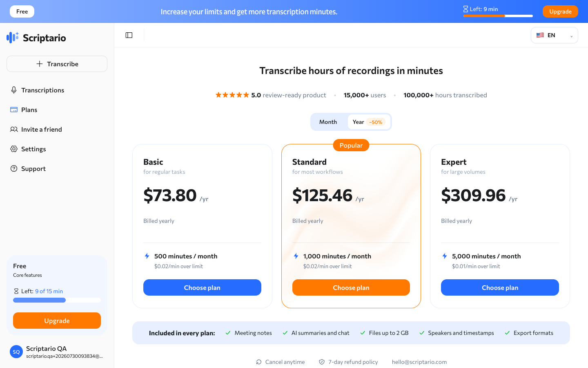The width and height of the screenshot is (588, 368).
Task: Click the Scriptario QA account name
Action: coord(46,348)
